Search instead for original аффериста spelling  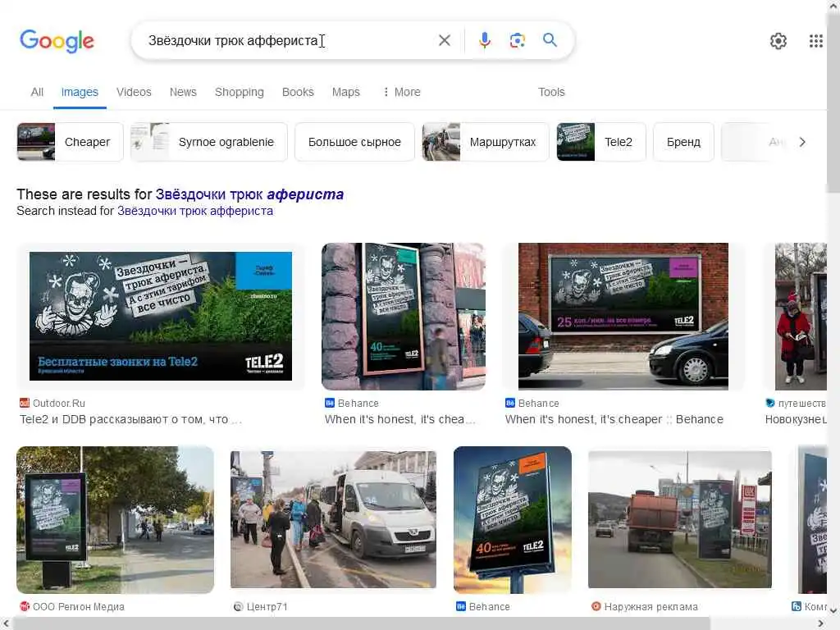[195, 211]
